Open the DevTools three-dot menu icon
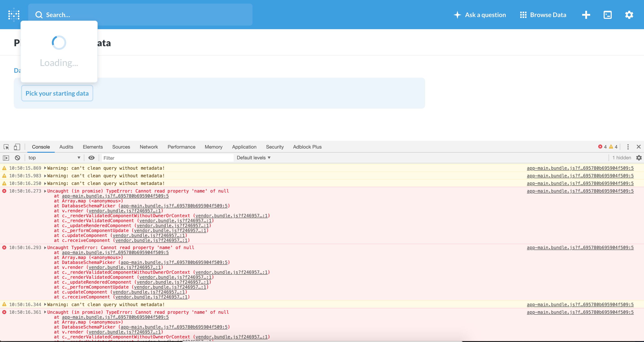This screenshot has width=644, height=342. click(628, 147)
